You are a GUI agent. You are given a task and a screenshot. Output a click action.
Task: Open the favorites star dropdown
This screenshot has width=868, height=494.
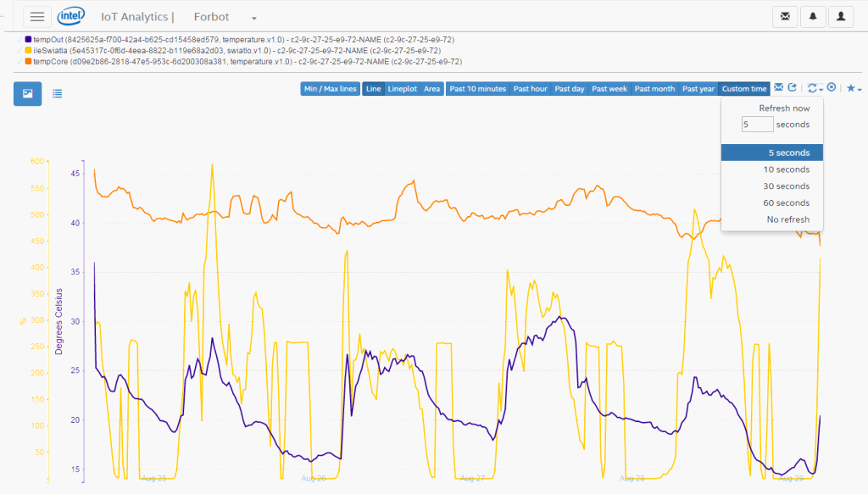(x=854, y=88)
